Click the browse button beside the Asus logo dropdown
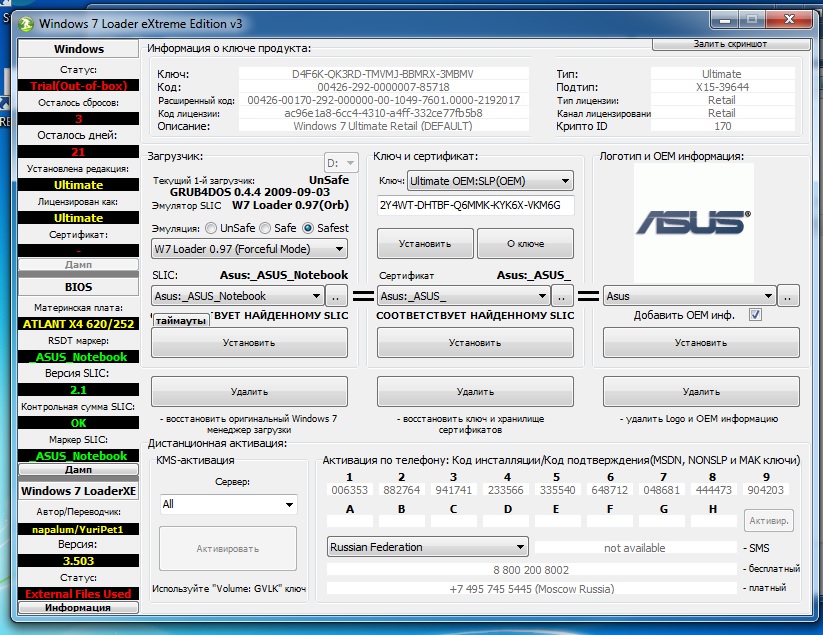This screenshot has height=635, width=823. point(788,296)
